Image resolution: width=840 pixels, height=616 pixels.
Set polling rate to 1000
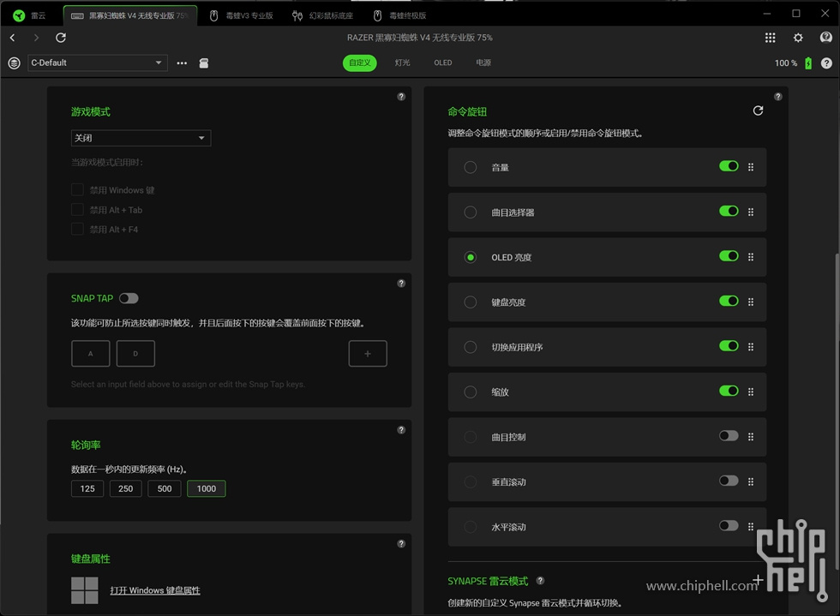coord(207,488)
